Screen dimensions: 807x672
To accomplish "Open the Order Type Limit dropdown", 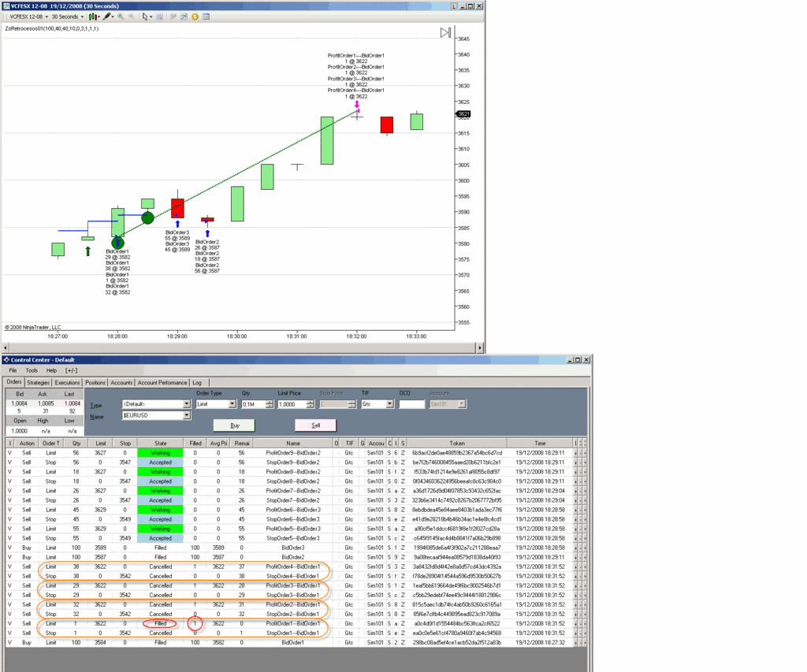I will (x=232, y=404).
